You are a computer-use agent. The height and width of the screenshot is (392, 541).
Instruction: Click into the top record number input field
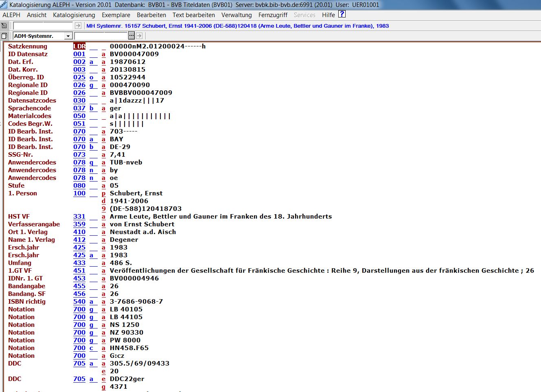coord(43,26)
